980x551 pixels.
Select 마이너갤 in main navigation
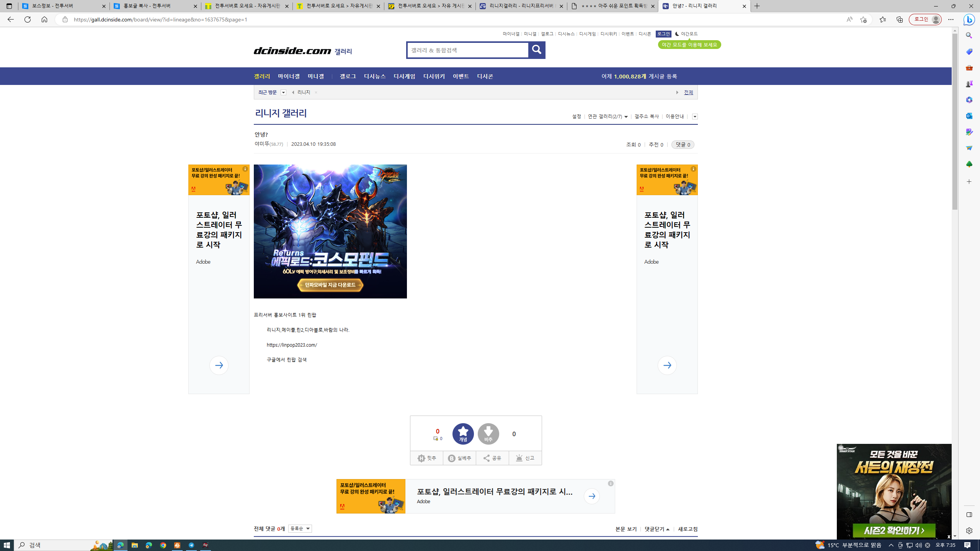[x=289, y=77]
